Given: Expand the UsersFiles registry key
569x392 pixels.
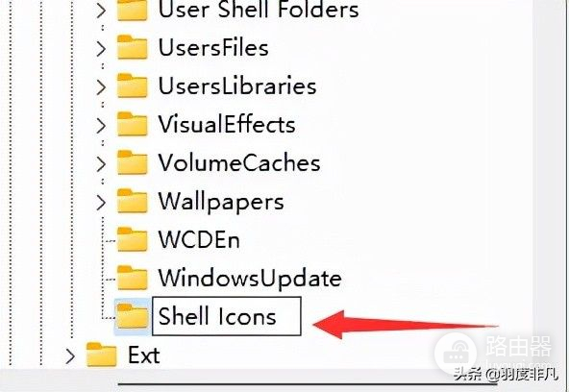Looking at the screenshot, I should (x=101, y=48).
